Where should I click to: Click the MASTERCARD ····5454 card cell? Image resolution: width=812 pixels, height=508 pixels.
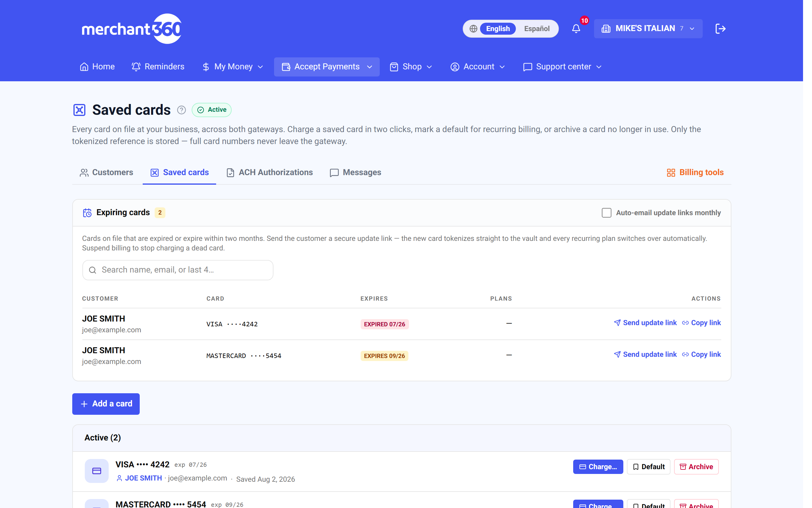tap(244, 356)
